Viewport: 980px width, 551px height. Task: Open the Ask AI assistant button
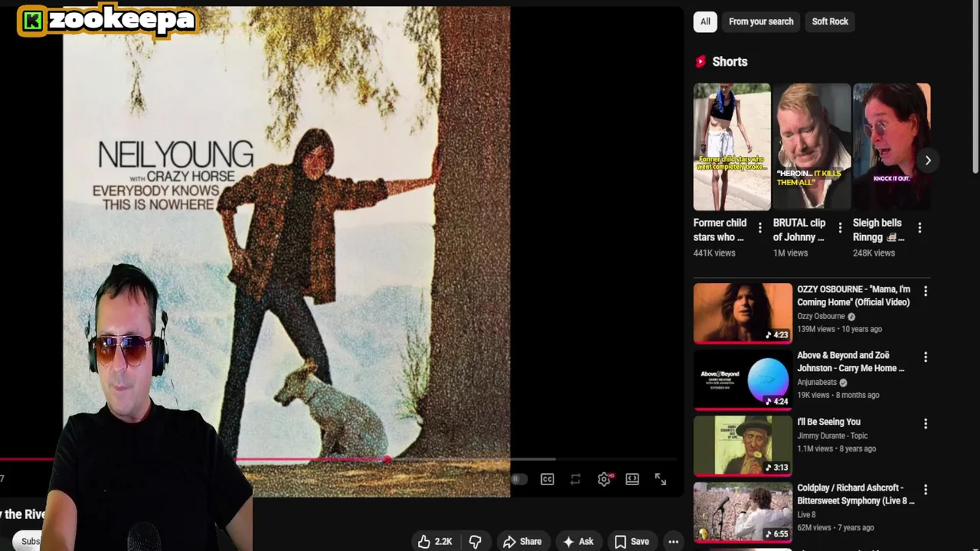click(578, 541)
